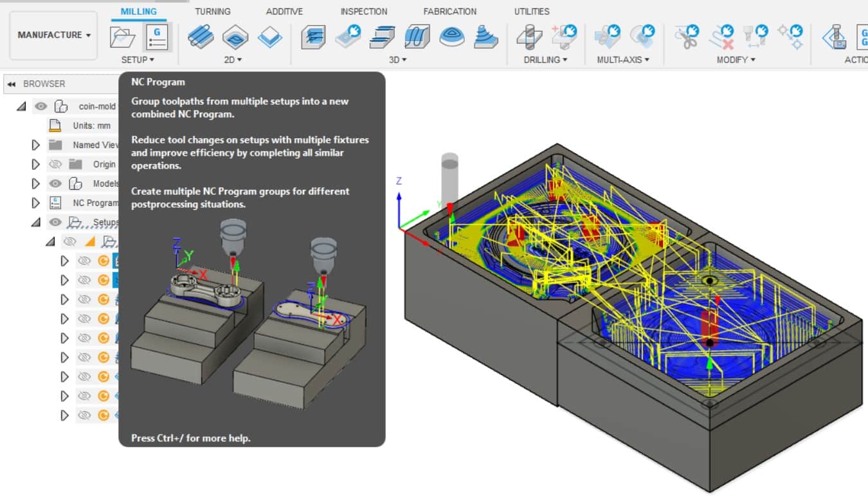
Task: Toggle the eye on the setup row with the warning triangle
Action: tap(69, 241)
